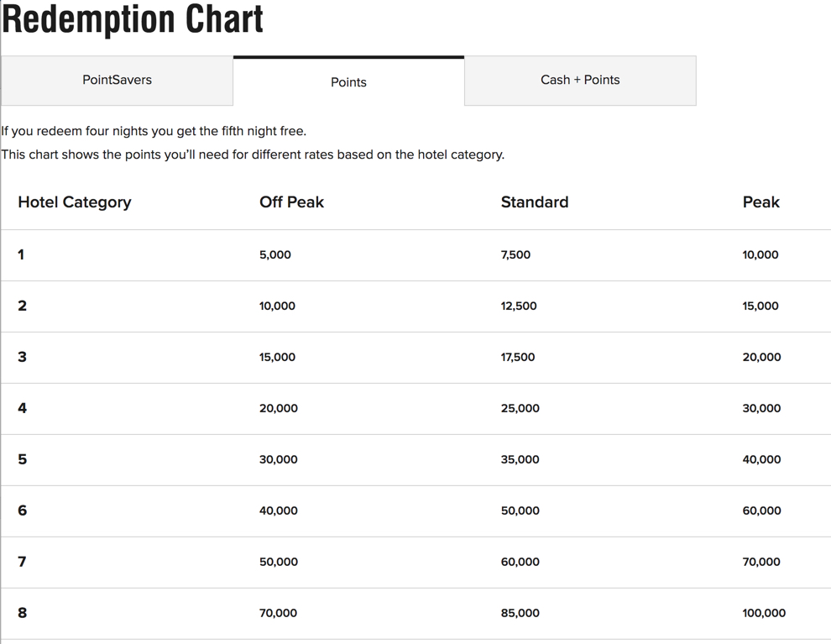The height and width of the screenshot is (644, 831).
Task: Select hotel category 1 row label
Action: 21,254
